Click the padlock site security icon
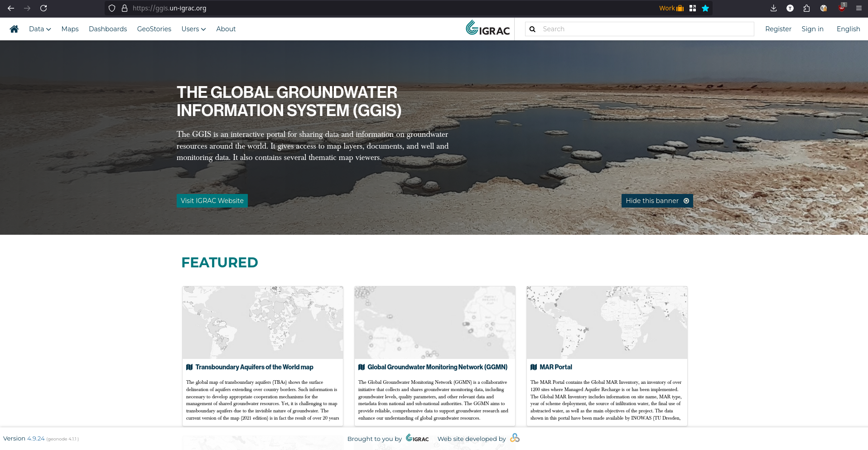Image resolution: width=868 pixels, height=450 pixels. 125,8
